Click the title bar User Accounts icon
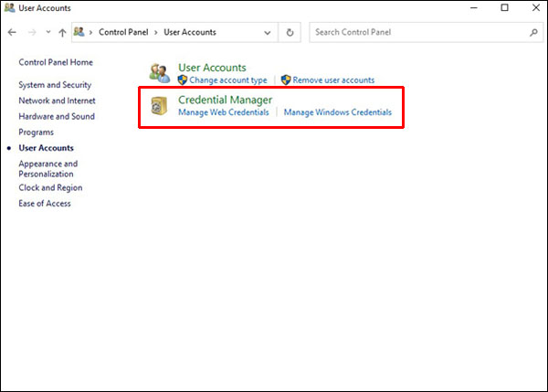 click(x=9, y=7)
